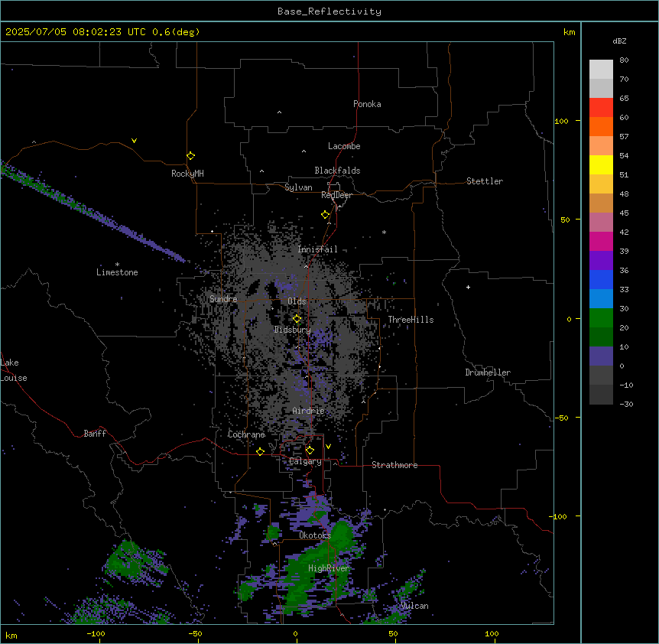
Task: Click the Okotoks label
Action: (315, 535)
